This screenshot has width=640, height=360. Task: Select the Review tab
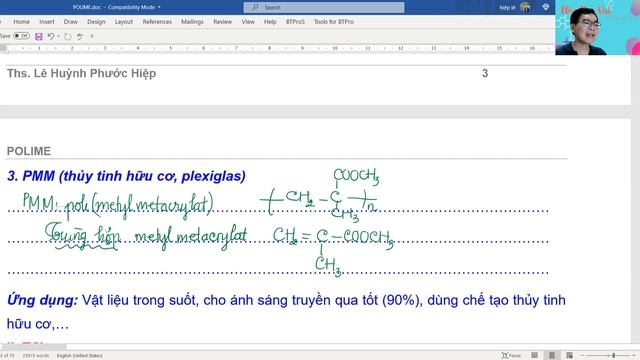222,22
